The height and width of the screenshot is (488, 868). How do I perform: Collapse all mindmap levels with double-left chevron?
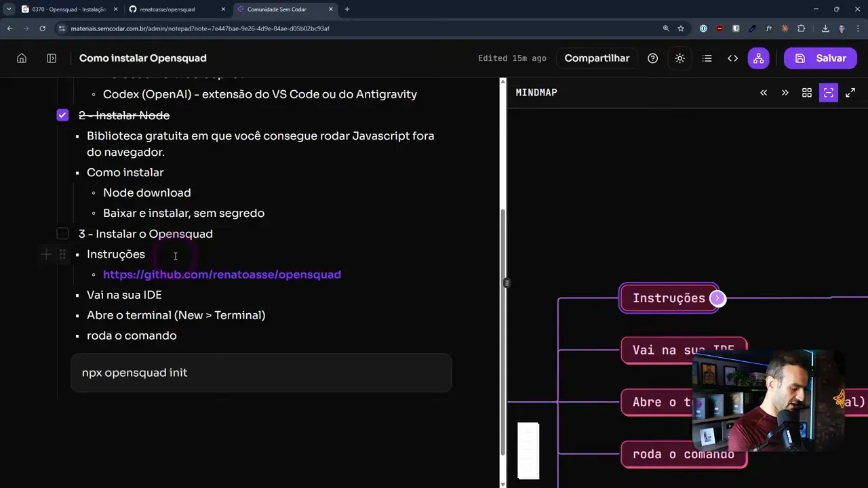pos(764,93)
